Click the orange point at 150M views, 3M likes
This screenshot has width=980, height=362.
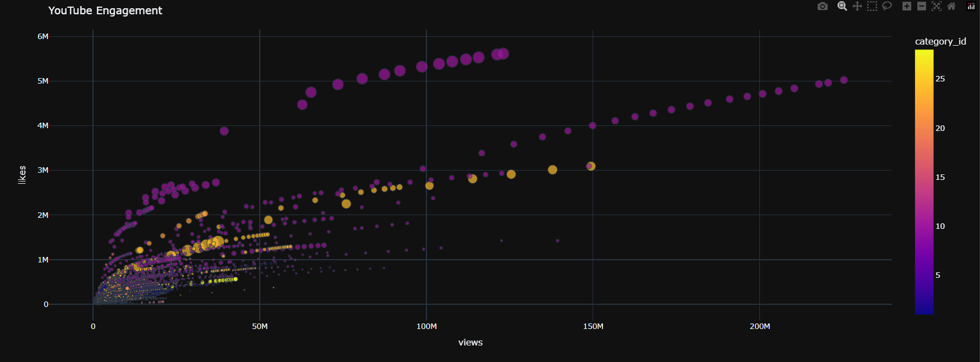pyautogui.click(x=591, y=166)
